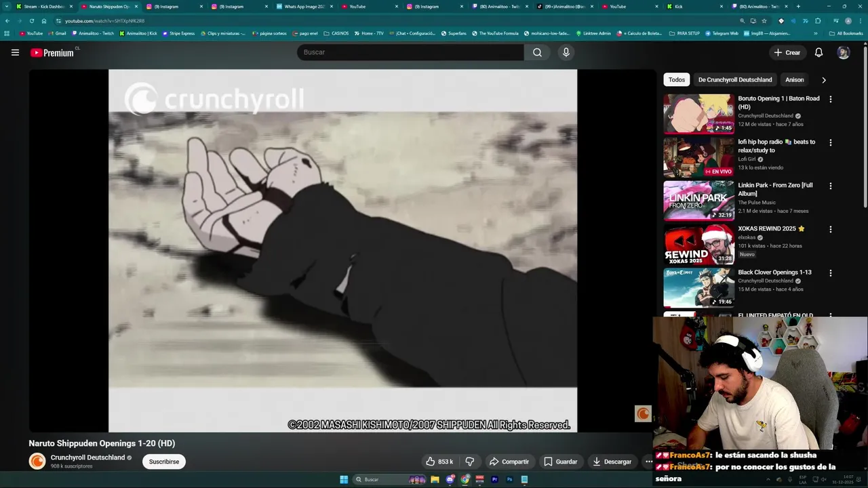The height and width of the screenshot is (488, 868).
Task: Open Crunchyroll Deutschland channel avatar
Action: [37, 462]
